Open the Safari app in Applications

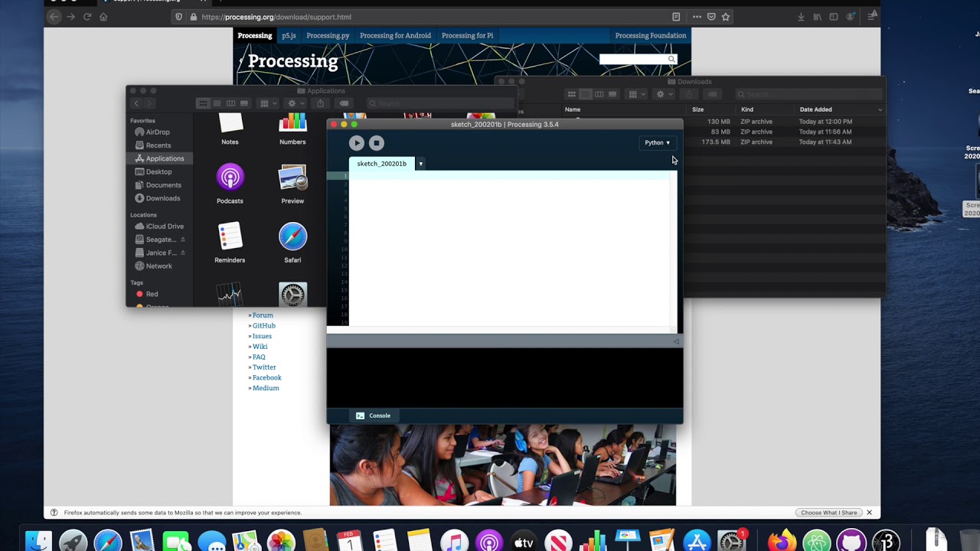pos(292,243)
